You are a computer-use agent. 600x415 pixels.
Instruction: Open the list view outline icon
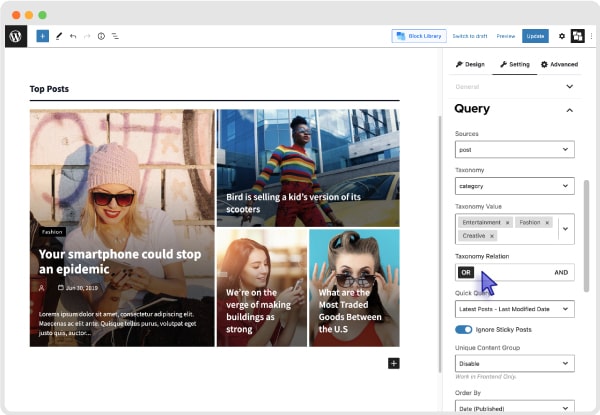coord(115,36)
